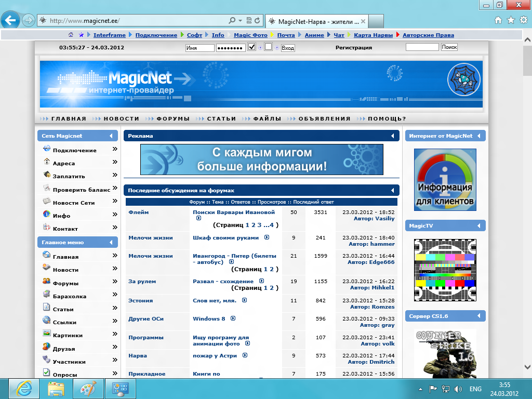The image size is (532, 399).
Task: Click the Форумы people icon
Action: [46, 281]
